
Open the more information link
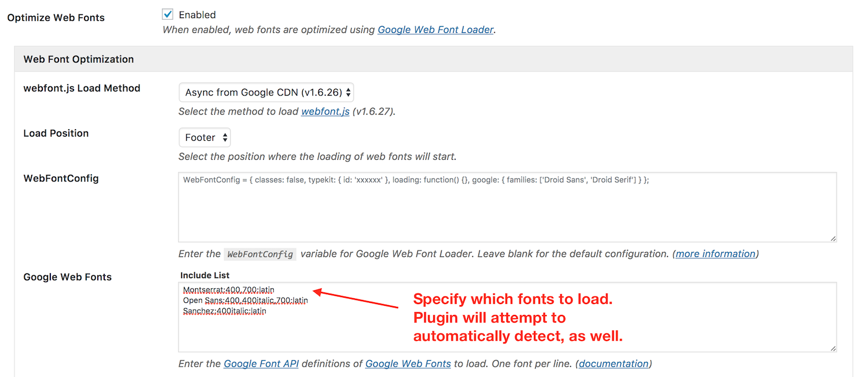pos(716,254)
